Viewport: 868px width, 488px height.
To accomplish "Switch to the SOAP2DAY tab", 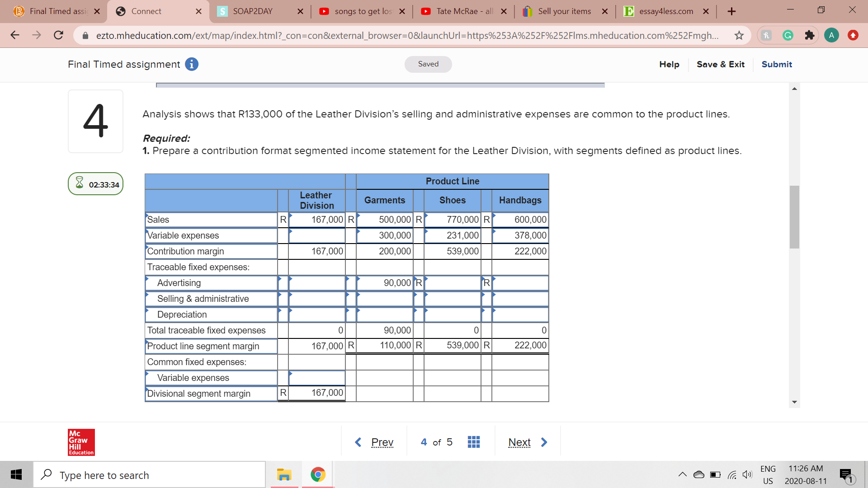I will [x=252, y=11].
